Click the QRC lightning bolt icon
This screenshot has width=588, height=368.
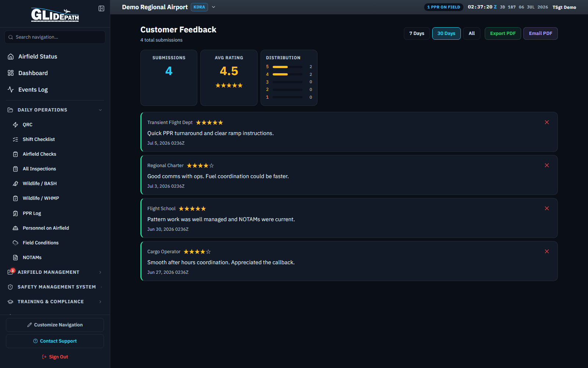tap(15, 125)
